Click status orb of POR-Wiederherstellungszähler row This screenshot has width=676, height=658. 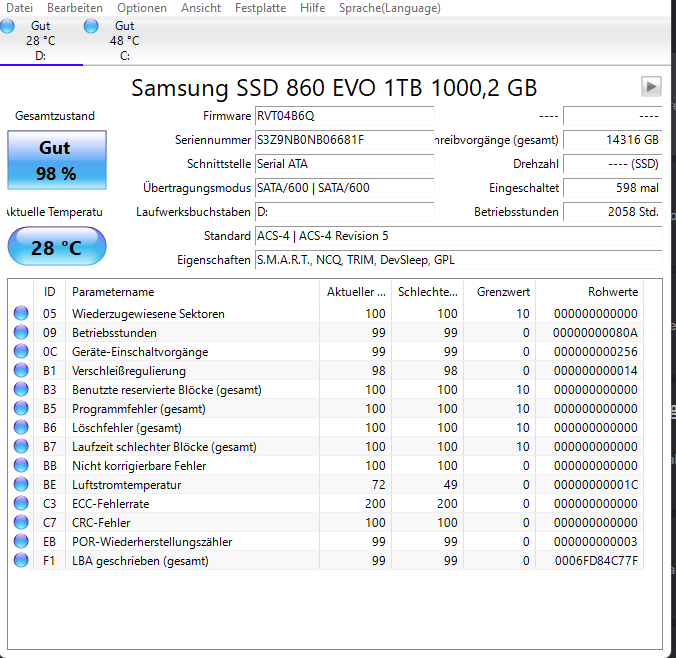click(x=21, y=541)
